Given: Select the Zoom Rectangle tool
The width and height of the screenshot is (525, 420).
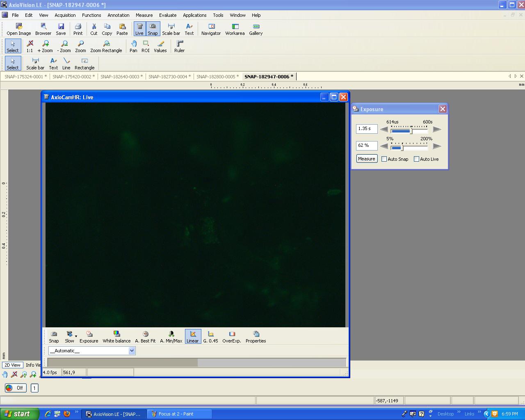Looking at the screenshot, I should coord(106,46).
